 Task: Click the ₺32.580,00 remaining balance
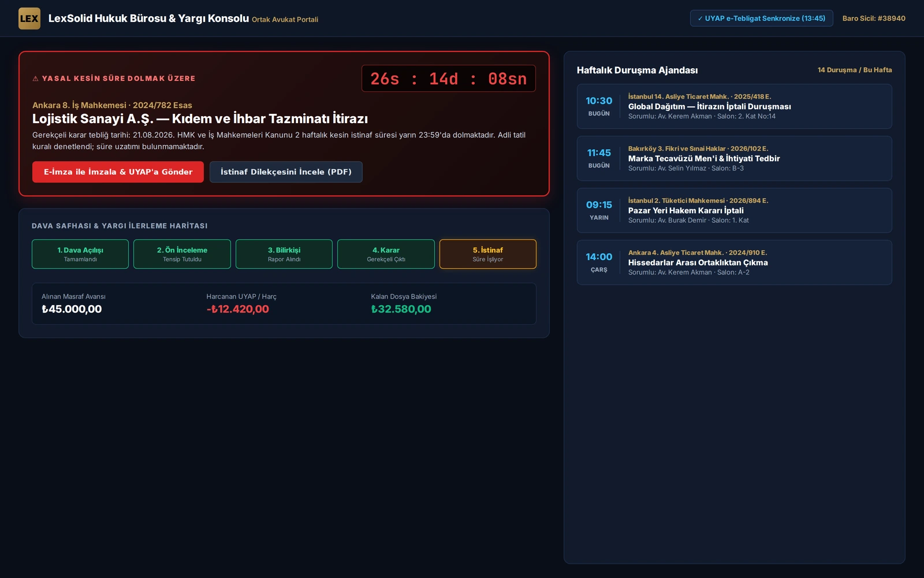click(401, 309)
